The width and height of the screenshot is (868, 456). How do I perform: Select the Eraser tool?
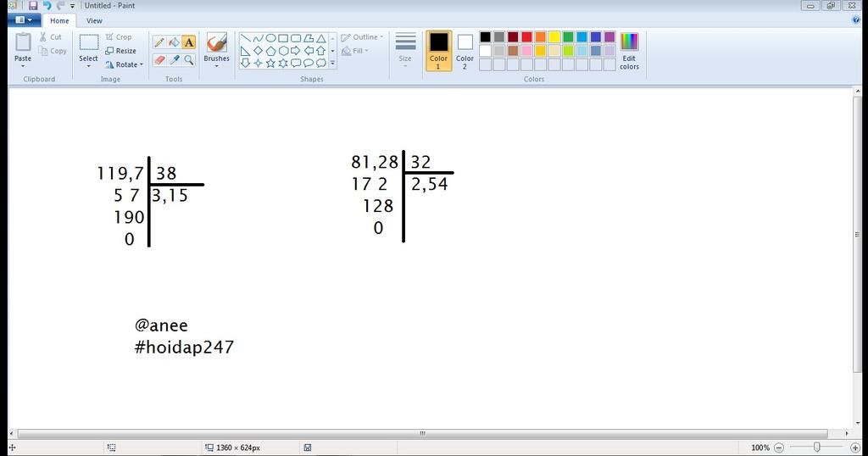click(159, 60)
